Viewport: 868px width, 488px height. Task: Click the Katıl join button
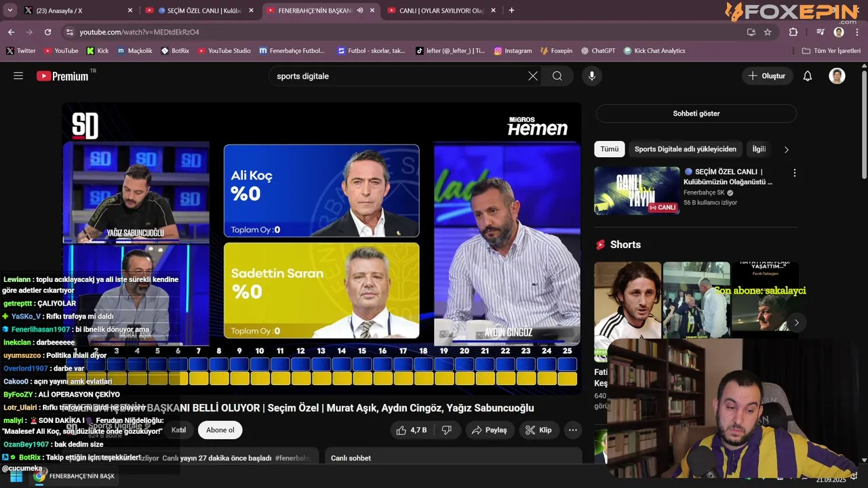(178, 430)
